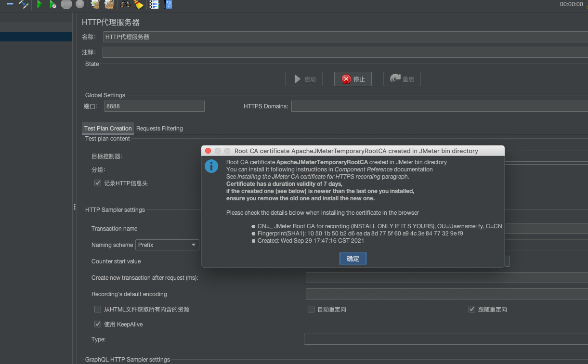Click the Reset Search yellow broom icon
Viewport: 588px width, 364px height.
pos(139,4)
